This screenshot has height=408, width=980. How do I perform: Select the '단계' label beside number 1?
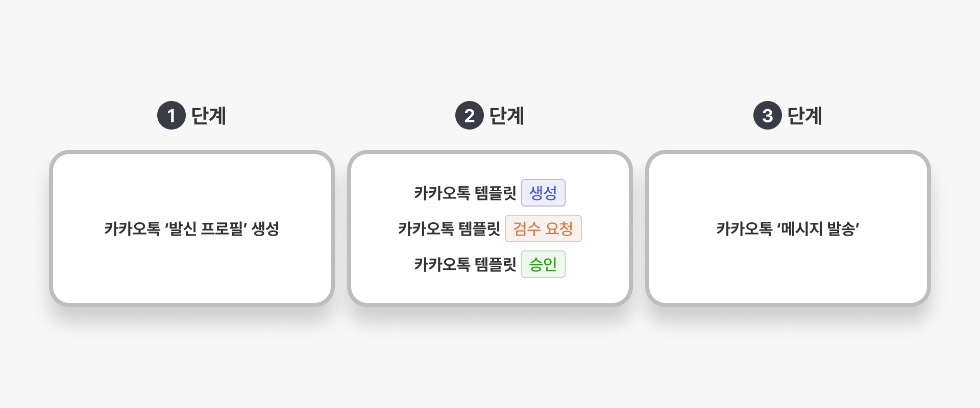[x=209, y=116]
